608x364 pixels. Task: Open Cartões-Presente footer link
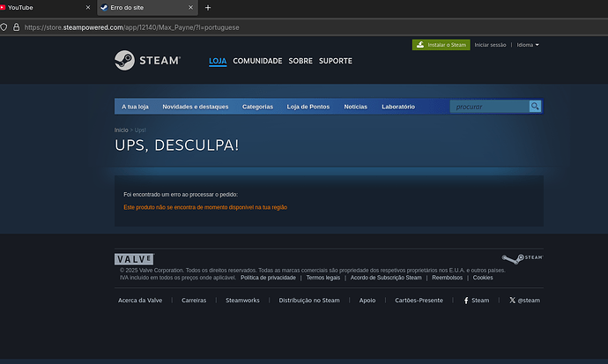[x=419, y=301]
